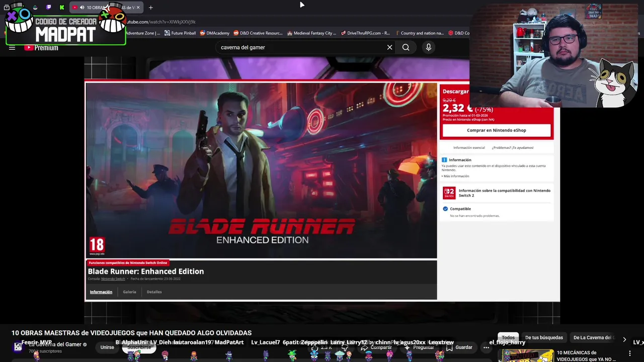
Task: Click the '10 MECÁNICAS de VIDEOJUEGOS que YA NO' title
Action: pos(586,356)
